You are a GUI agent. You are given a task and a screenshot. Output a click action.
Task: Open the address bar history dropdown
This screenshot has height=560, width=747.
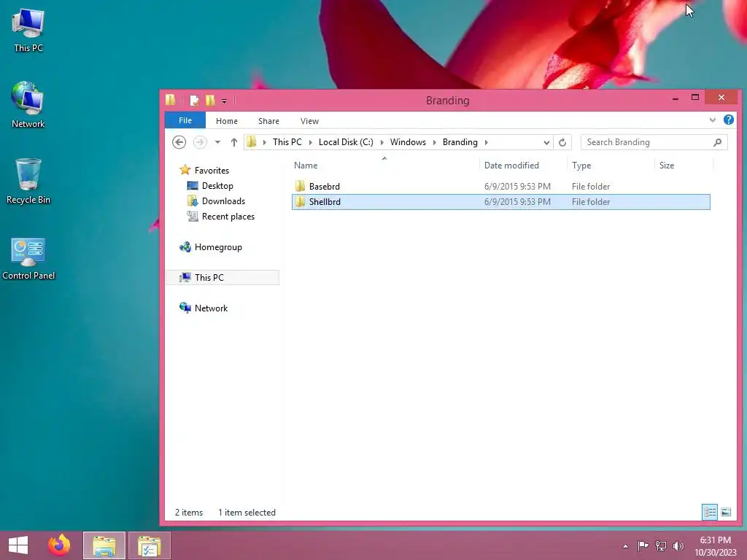coord(546,142)
